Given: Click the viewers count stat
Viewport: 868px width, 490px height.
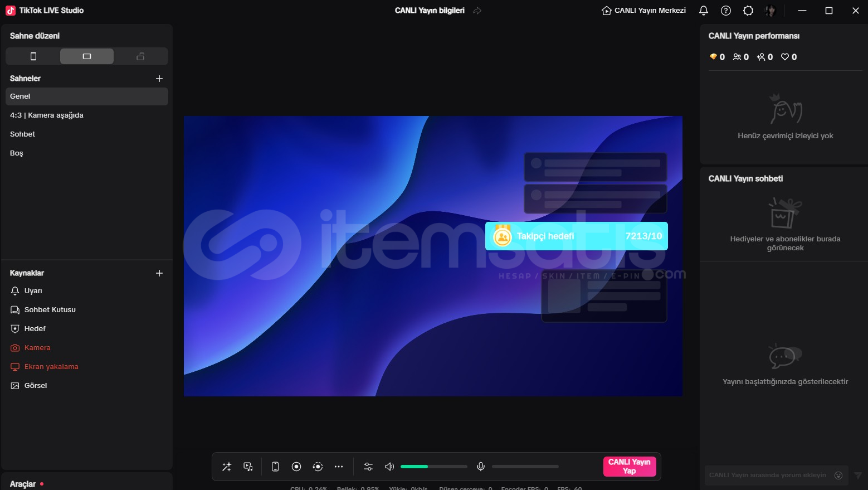Looking at the screenshot, I should [741, 57].
